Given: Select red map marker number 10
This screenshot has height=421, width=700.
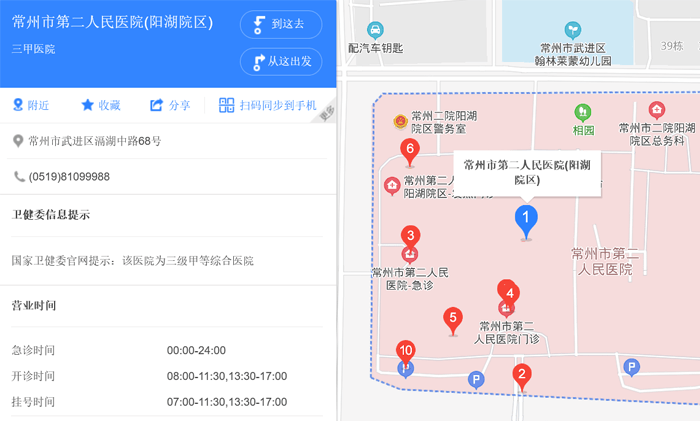Looking at the screenshot, I should tap(405, 351).
